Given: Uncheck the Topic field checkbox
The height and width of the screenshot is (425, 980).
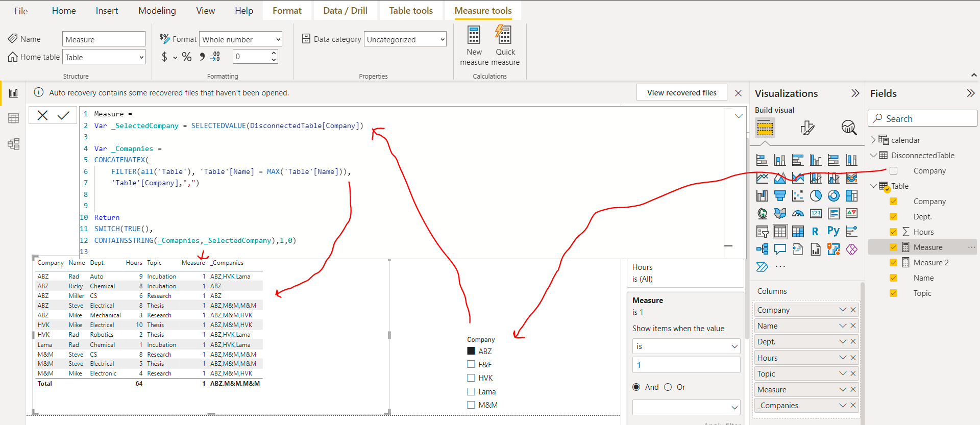Looking at the screenshot, I should 893,293.
